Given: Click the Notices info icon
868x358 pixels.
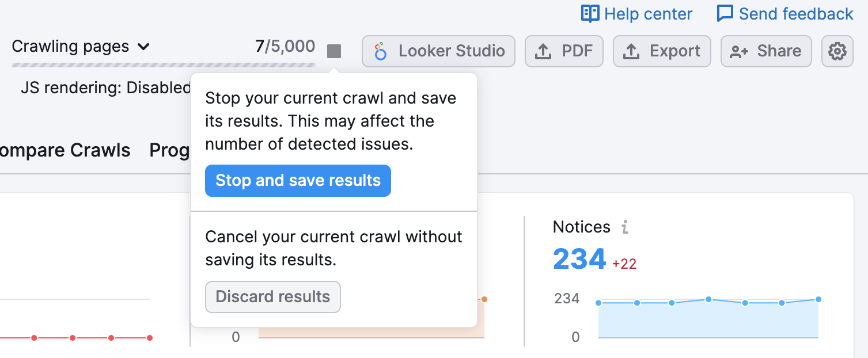Looking at the screenshot, I should point(625,227).
